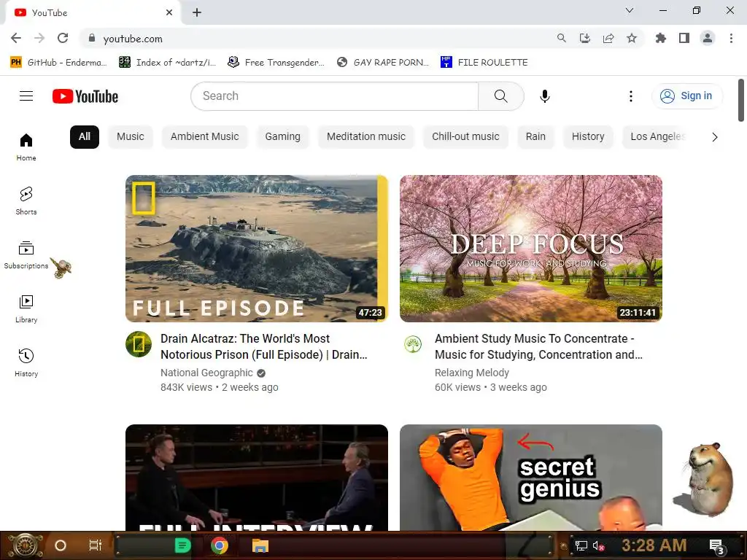
Task: Click the zoom magnifier icon in address bar
Action: pyautogui.click(x=561, y=38)
